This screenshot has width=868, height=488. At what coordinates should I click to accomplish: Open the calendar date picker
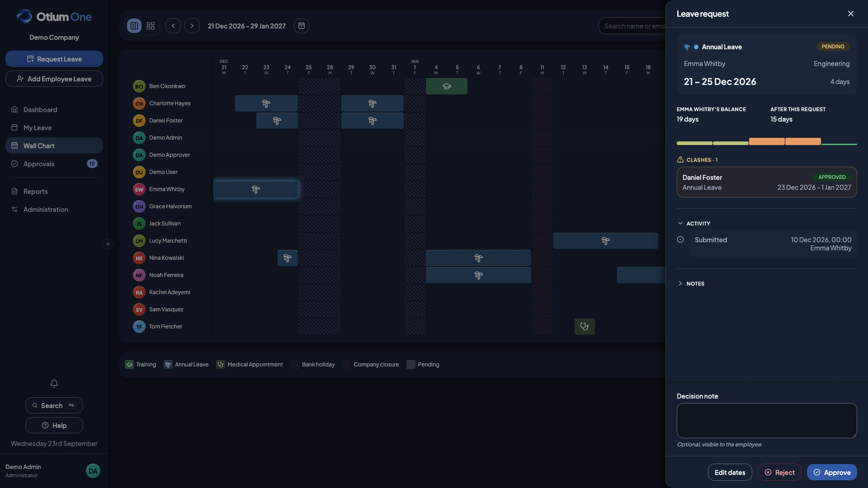pyautogui.click(x=302, y=26)
